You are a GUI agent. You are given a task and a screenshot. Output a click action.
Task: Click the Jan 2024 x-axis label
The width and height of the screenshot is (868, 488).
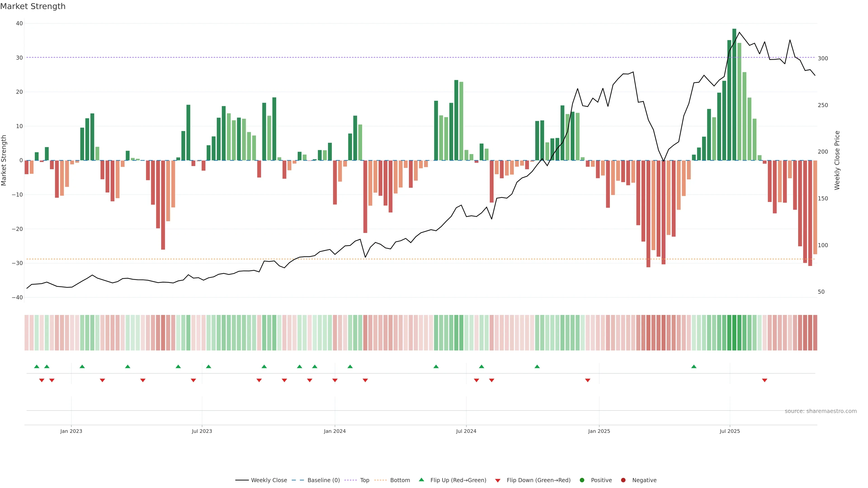point(335,431)
